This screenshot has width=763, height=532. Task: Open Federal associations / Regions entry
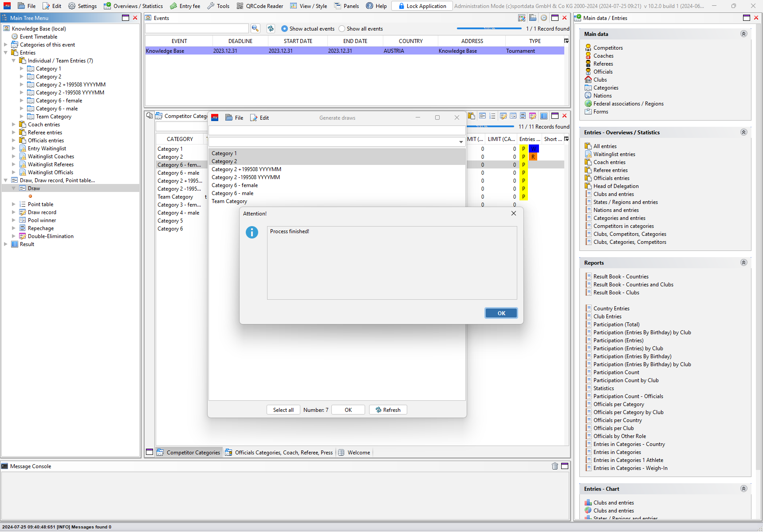628,104
